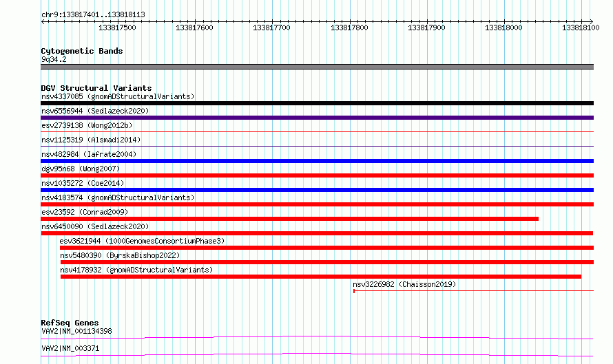Open variant nsv1035272 (Coe2014) label

83,183
